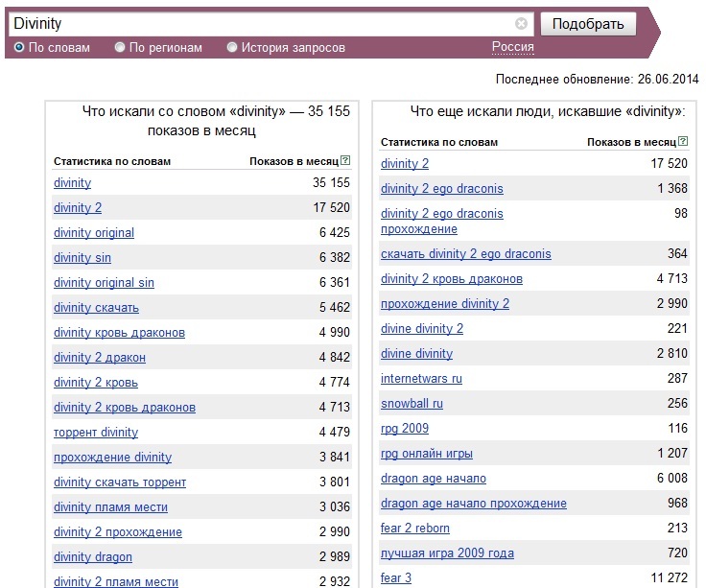Open the 'dragon age начало' link

pos(434,478)
